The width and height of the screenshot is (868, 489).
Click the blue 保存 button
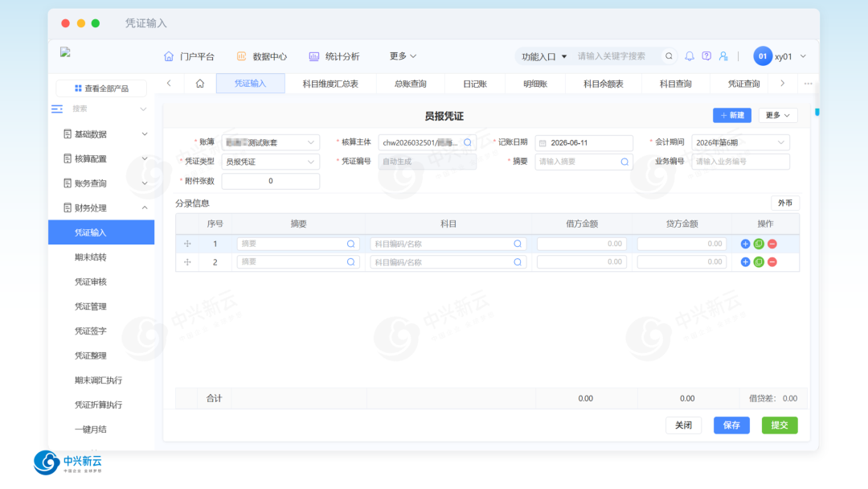tap(731, 425)
